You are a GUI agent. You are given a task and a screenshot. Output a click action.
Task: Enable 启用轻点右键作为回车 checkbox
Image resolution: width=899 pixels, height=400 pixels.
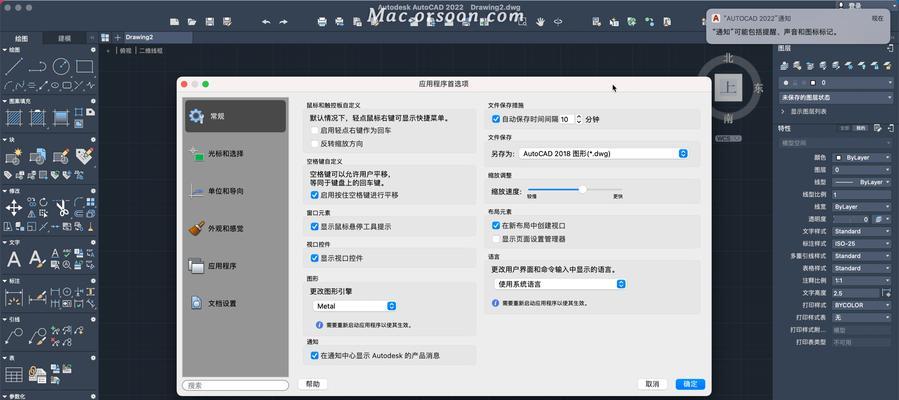tap(315, 131)
